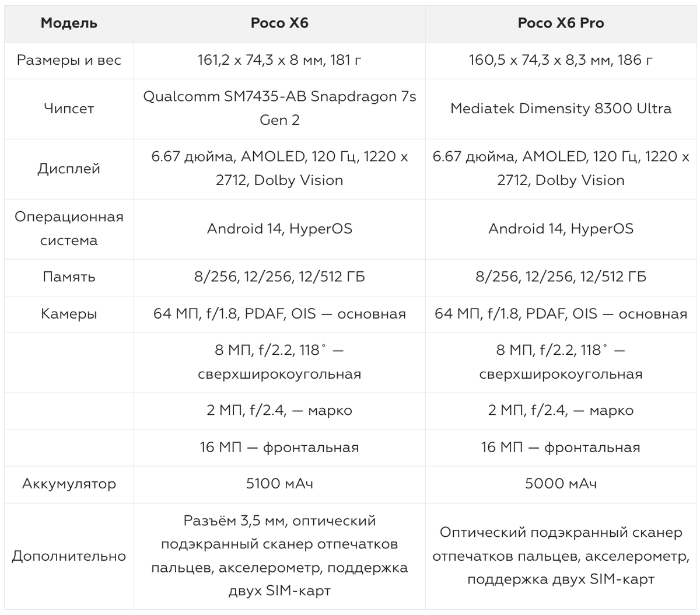Select Android 14 HyperOS cell for Poco X6
The width and height of the screenshot is (700, 615).
(279, 229)
